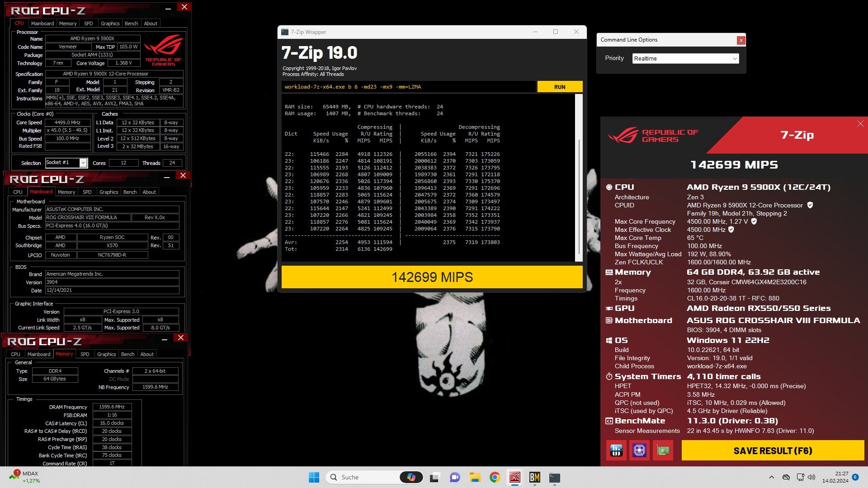The width and height of the screenshot is (868, 488).
Task: Click OneDrive cloud tray icon
Action: (786, 477)
